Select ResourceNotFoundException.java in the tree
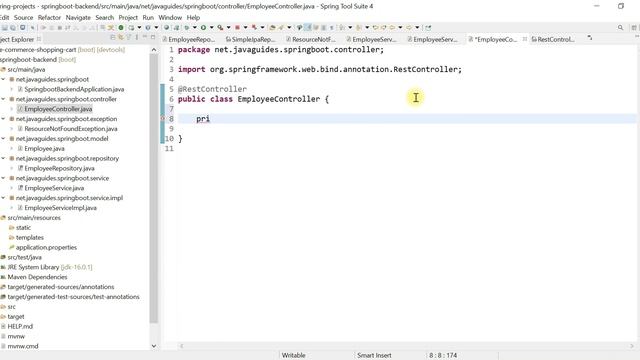640x360 pixels. (71, 129)
